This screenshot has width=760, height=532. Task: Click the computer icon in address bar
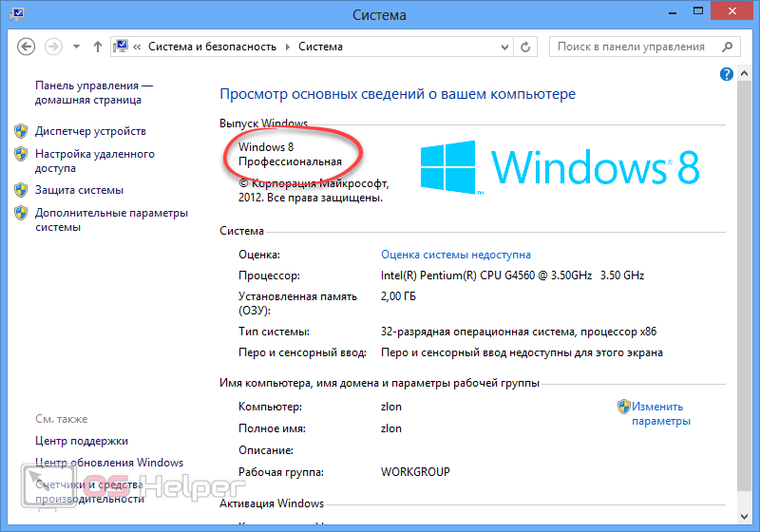121,47
